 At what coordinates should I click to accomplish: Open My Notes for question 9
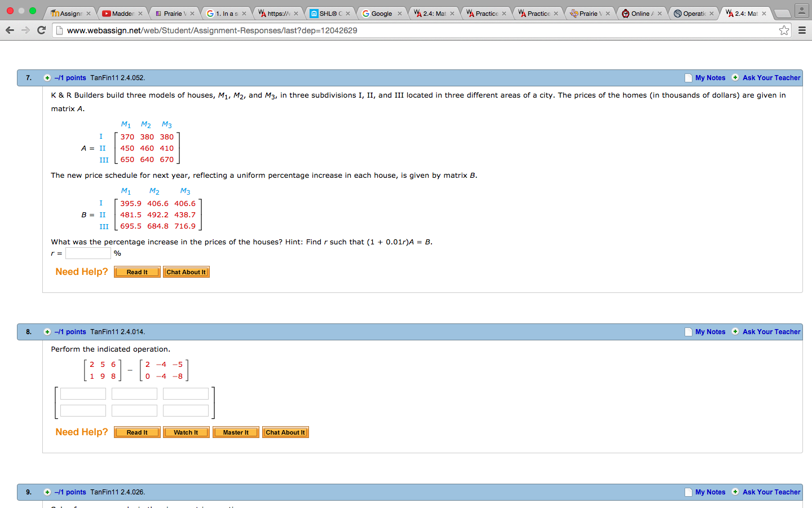pyautogui.click(x=710, y=492)
